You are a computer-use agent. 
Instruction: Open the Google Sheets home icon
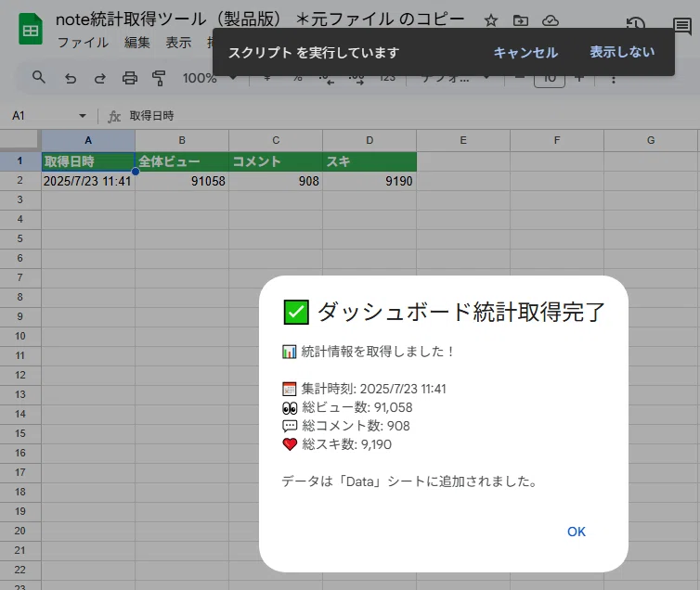31,30
